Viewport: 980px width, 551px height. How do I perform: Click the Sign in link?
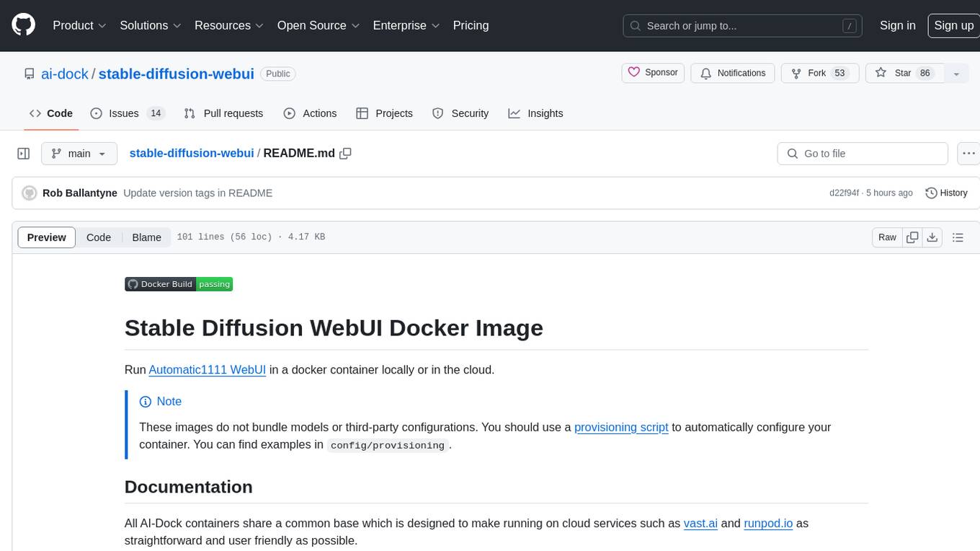(897, 25)
